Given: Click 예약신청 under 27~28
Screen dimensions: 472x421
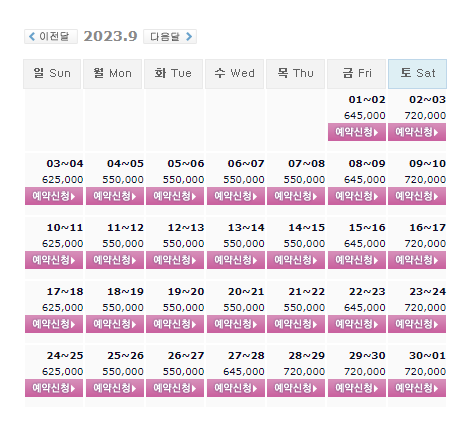Looking at the screenshot, I should coord(236,388).
